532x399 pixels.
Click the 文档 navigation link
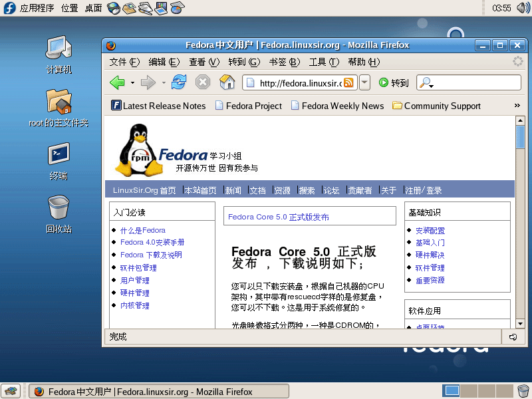click(258, 190)
